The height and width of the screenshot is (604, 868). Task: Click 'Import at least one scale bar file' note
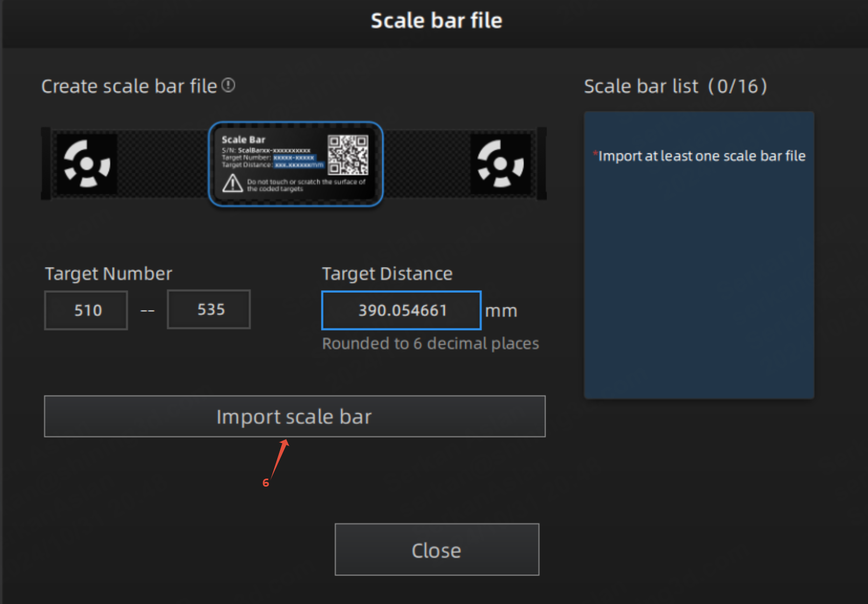702,156
